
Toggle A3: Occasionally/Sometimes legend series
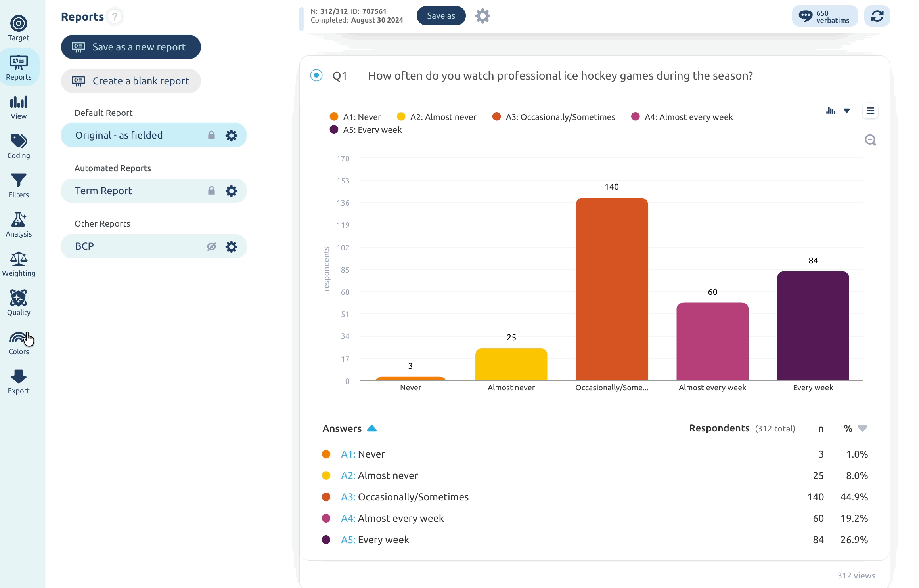pyautogui.click(x=554, y=117)
